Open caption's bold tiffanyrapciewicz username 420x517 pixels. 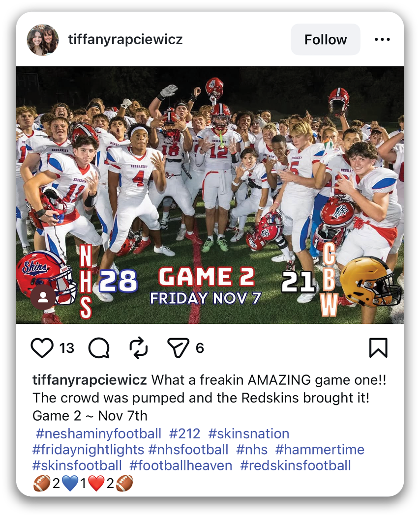(x=90, y=380)
